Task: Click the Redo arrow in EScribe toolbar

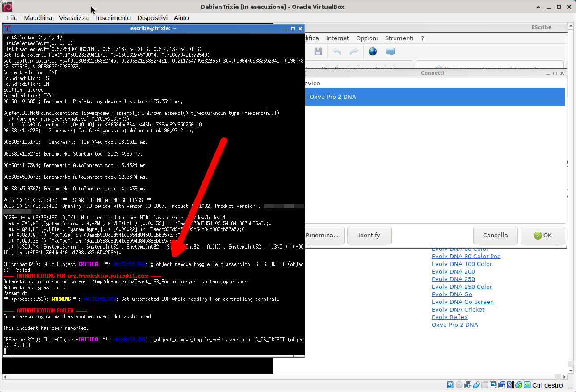Action: (354, 52)
